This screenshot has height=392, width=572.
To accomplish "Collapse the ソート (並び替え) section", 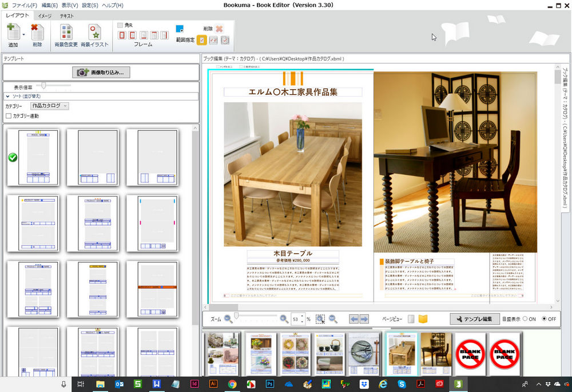I will [8, 96].
